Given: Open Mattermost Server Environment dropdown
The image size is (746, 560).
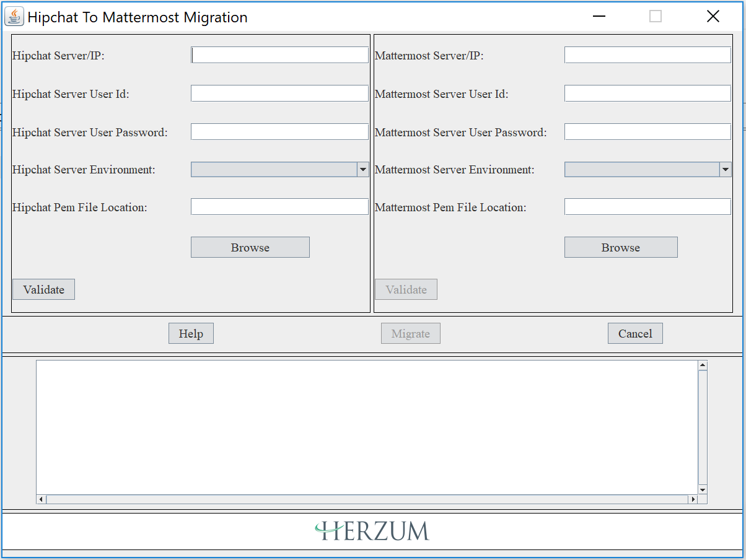Looking at the screenshot, I should click(x=647, y=170).
